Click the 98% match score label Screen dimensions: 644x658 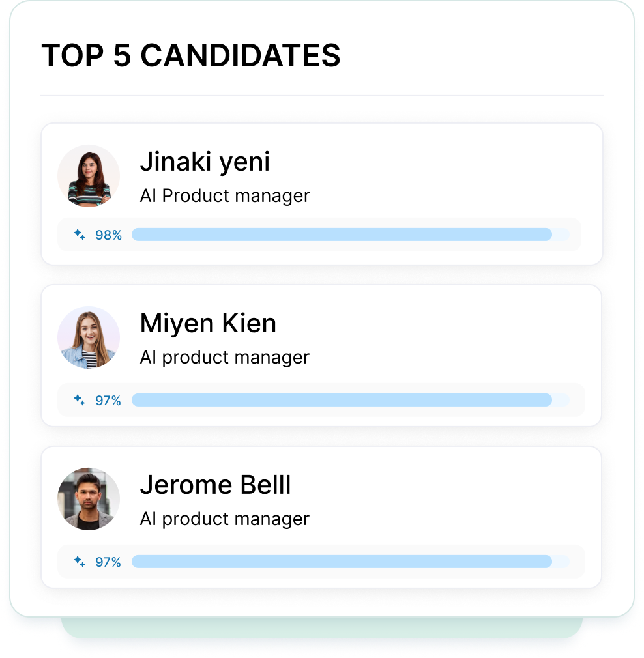108,235
